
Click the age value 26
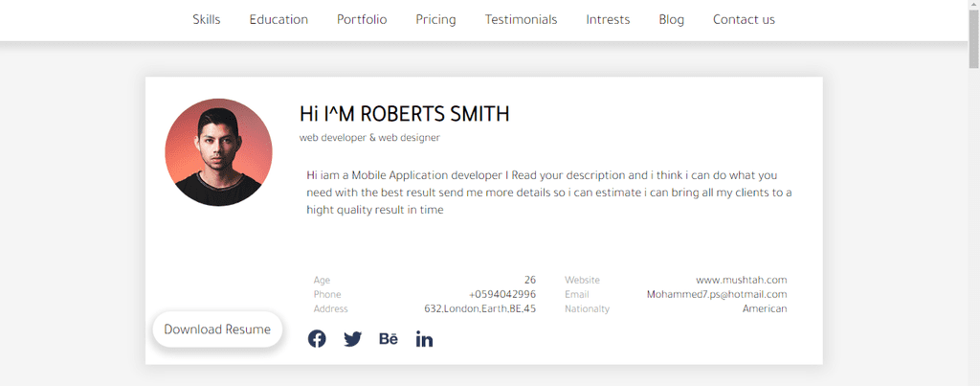pyautogui.click(x=530, y=280)
